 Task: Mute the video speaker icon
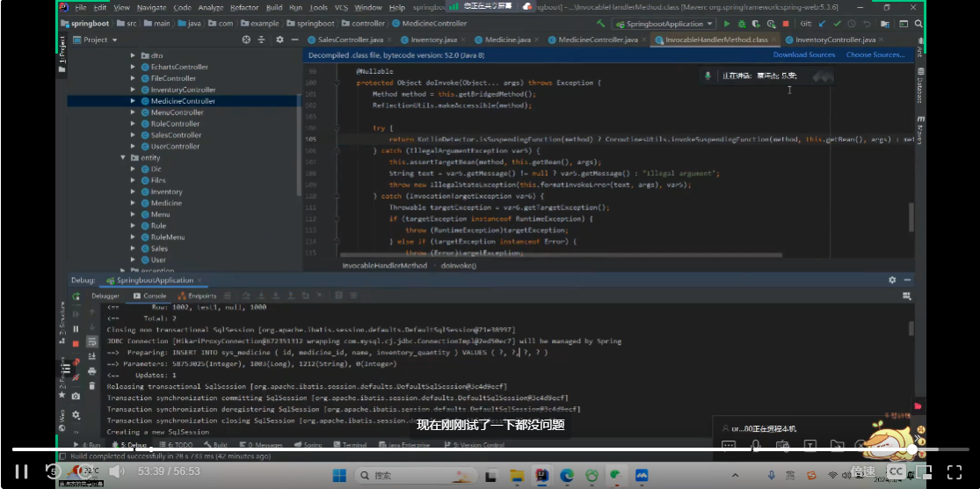click(116, 471)
